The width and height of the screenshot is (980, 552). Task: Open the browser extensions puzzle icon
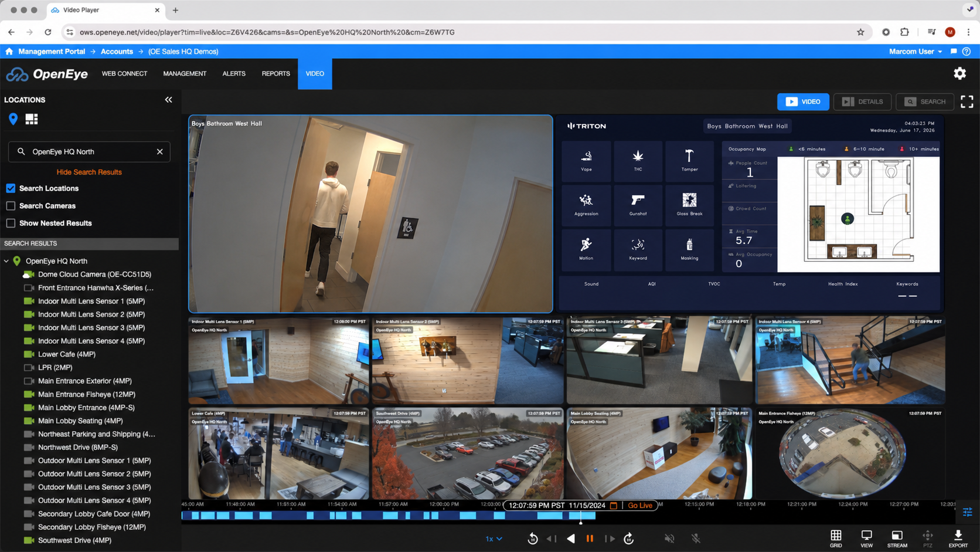point(904,32)
